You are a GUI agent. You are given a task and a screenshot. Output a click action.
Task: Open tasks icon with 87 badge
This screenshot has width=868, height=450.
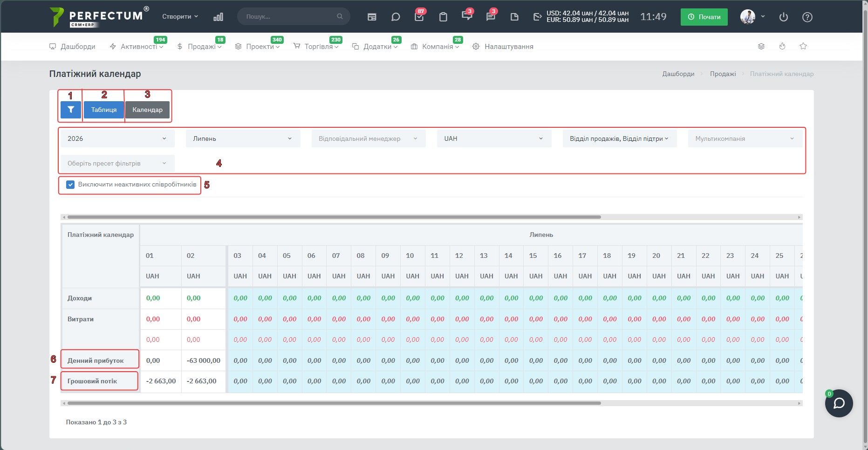point(419,17)
